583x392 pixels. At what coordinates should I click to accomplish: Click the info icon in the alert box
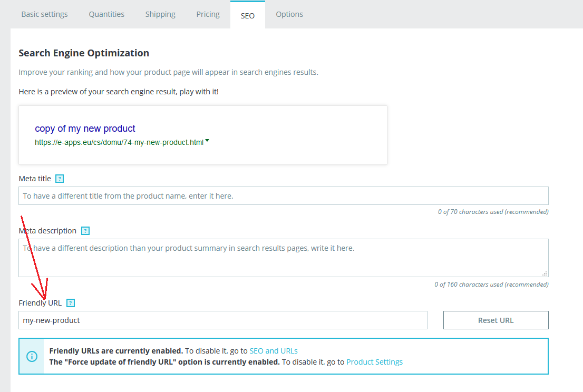32,356
